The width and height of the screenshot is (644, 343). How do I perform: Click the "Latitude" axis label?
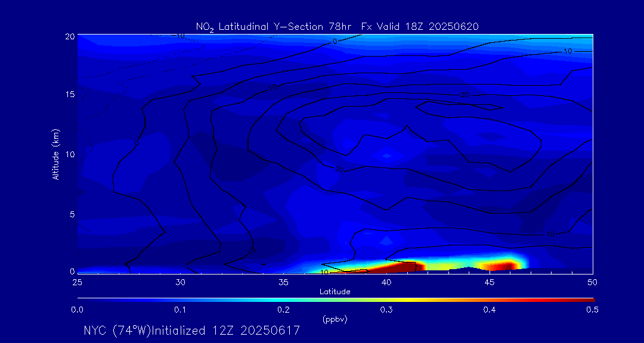click(335, 292)
